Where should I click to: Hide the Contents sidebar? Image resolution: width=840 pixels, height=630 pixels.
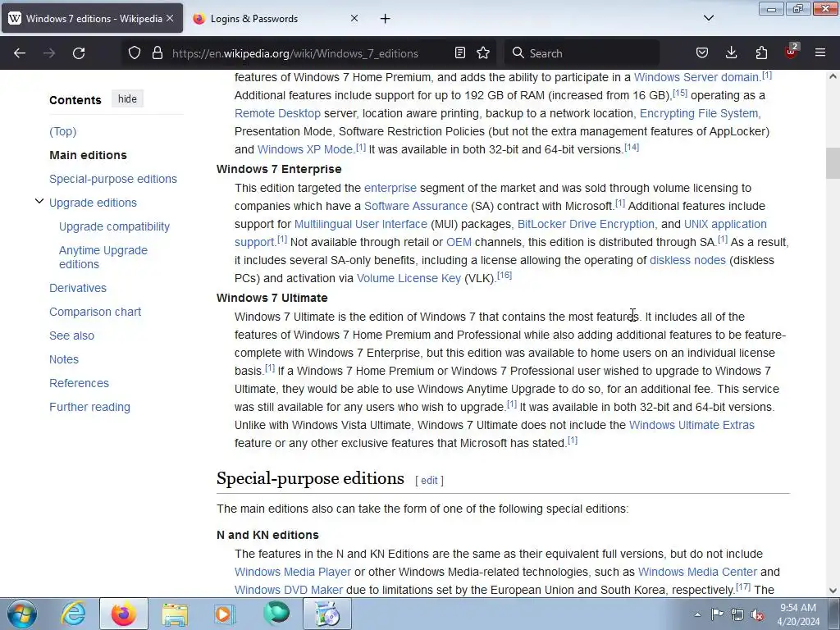click(127, 99)
